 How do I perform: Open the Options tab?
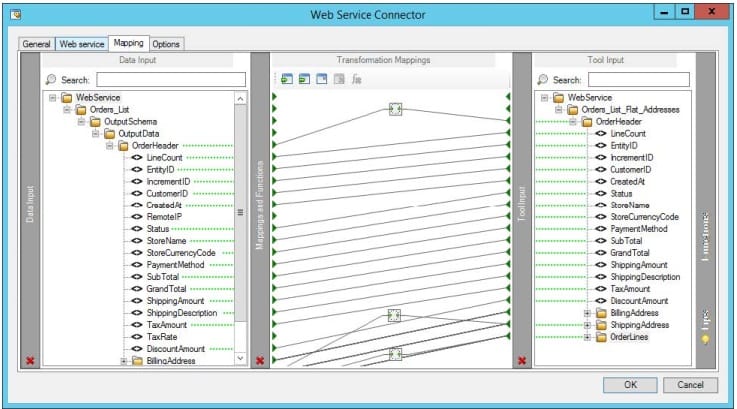[x=166, y=44]
